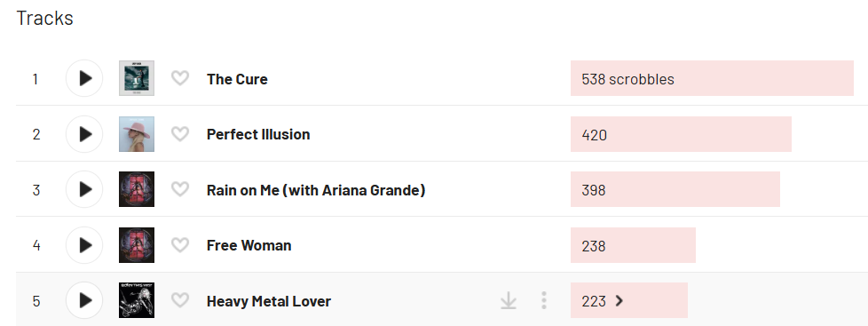
Task: Open more options for Heavy Metal Lover
Action: pos(543,300)
